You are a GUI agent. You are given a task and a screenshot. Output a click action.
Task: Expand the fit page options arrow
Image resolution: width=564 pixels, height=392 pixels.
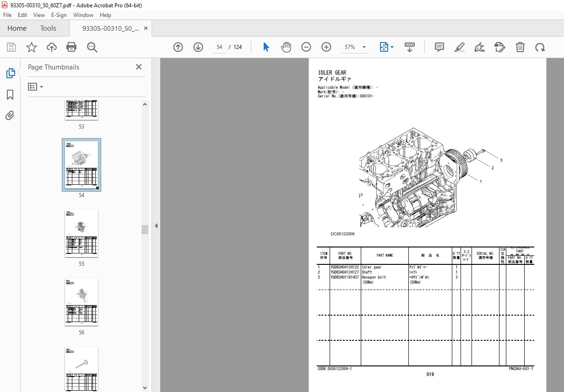[392, 47]
